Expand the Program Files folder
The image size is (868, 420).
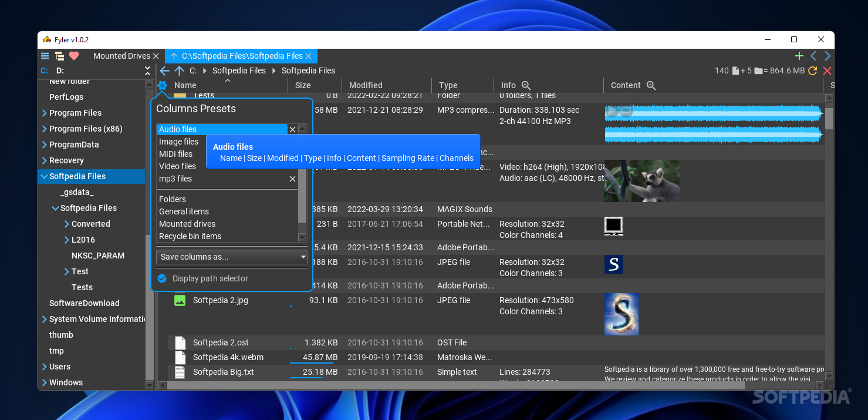coord(45,113)
